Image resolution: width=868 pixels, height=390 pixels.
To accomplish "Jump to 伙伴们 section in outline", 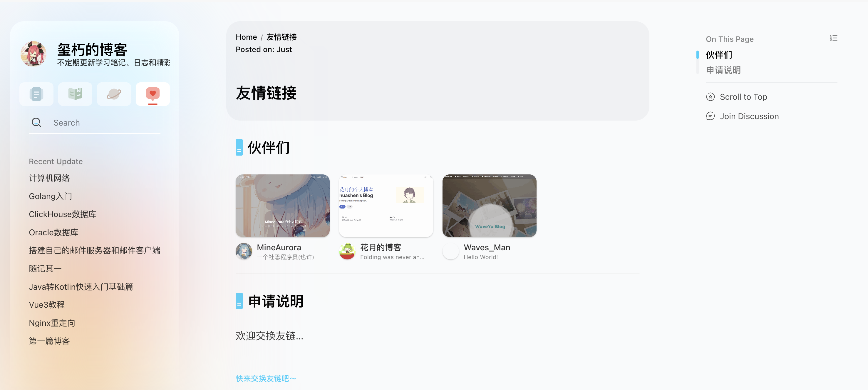I will tap(719, 55).
